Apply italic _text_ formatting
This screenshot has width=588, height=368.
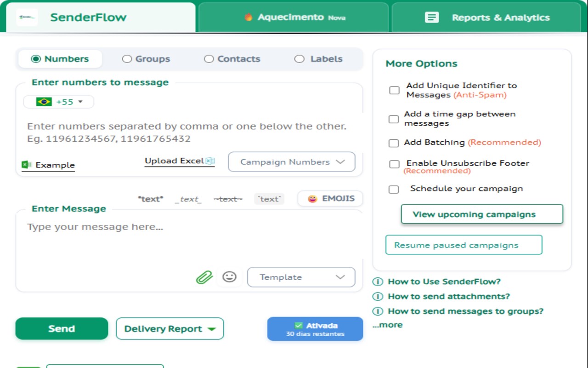(188, 199)
